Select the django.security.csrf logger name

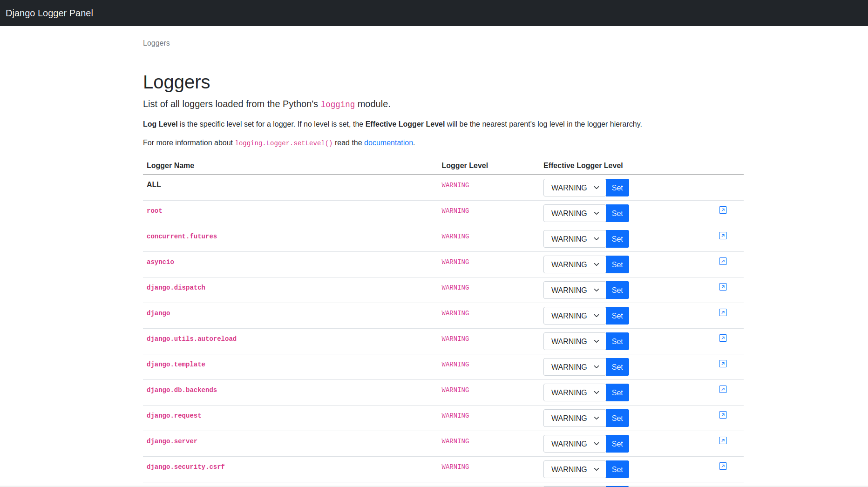pos(186,467)
